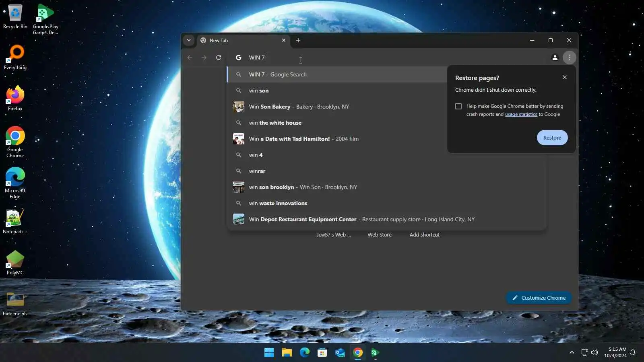Click the Chrome taskbar icon

pyautogui.click(x=357, y=353)
